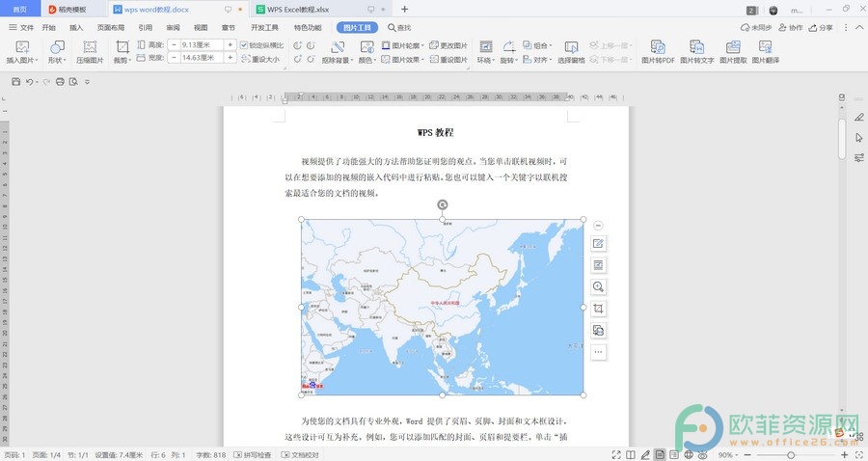Screen dimensions: 868x461
Task: Click the floating crop icon beside the image
Action: click(598, 309)
